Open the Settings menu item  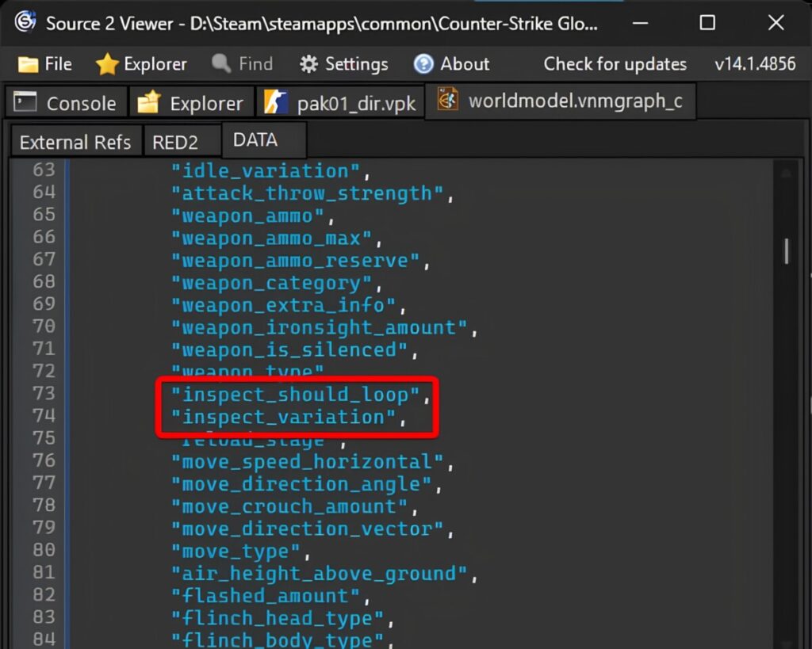[346, 64]
